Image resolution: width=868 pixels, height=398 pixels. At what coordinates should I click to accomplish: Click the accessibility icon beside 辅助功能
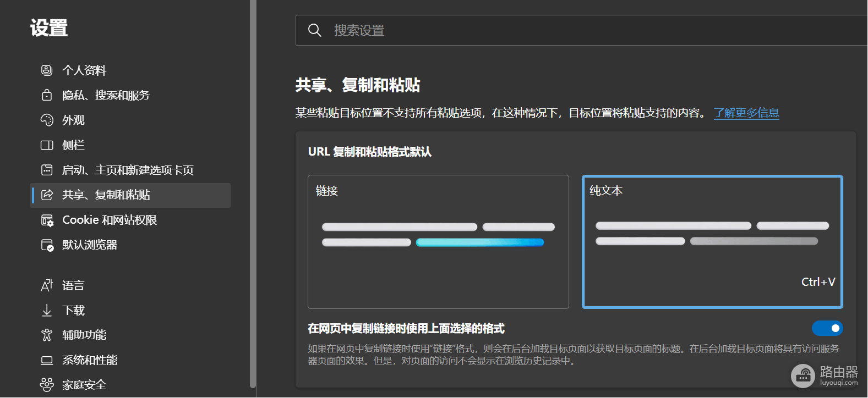click(x=47, y=335)
